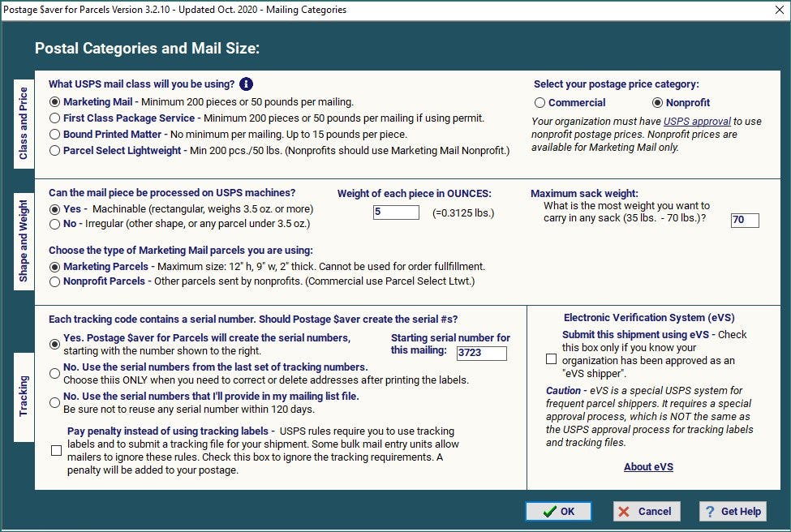Close the Mailing Categories window
This screenshot has width=791, height=532.
pyautogui.click(x=780, y=10)
